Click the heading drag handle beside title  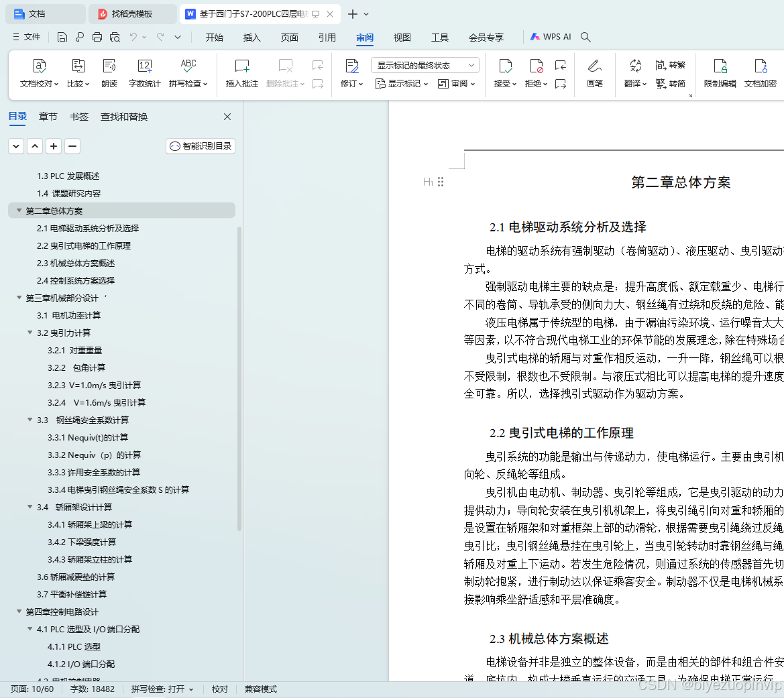pos(441,182)
